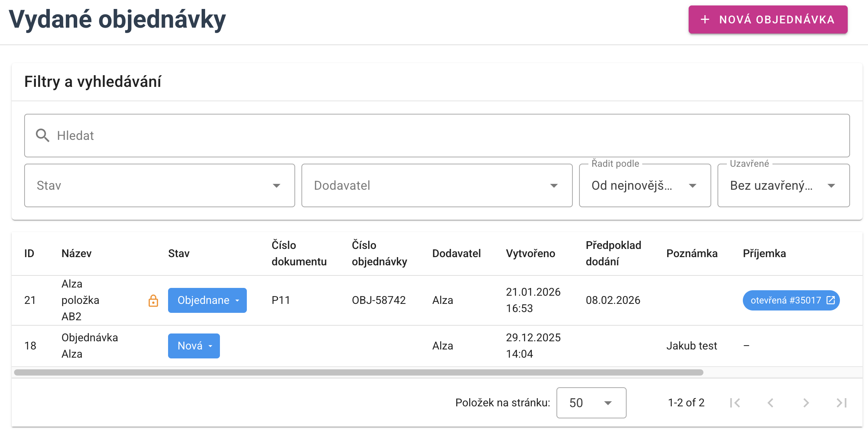Expand the Řadit podle sorting dropdown
The width and height of the screenshot is (868, 434).
click(x=645, y=185)
